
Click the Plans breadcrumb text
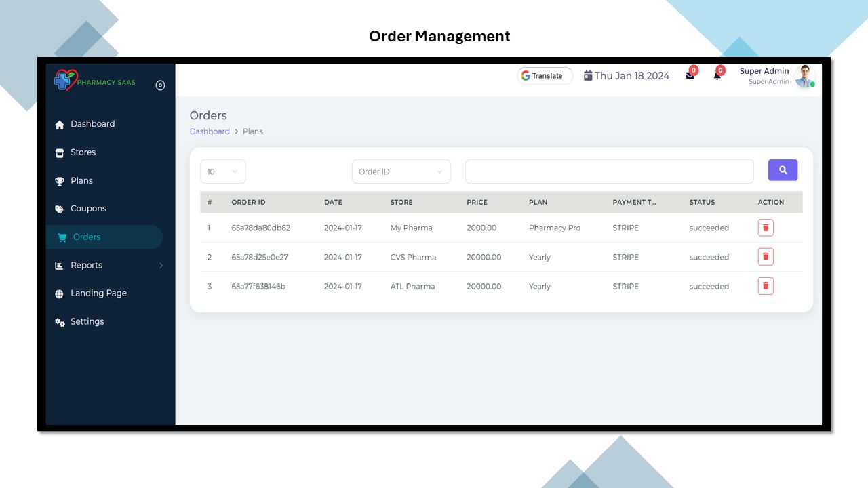tap(253, 131)
